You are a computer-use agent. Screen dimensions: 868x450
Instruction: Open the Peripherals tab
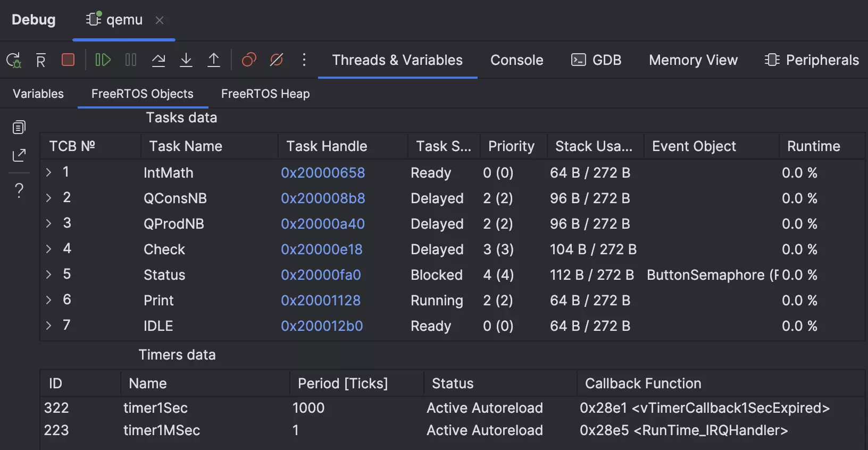(812, 60)
